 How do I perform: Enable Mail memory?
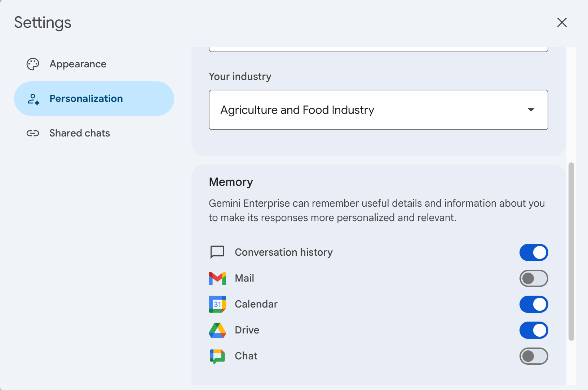pyautogui.click(x=534, y=278)
